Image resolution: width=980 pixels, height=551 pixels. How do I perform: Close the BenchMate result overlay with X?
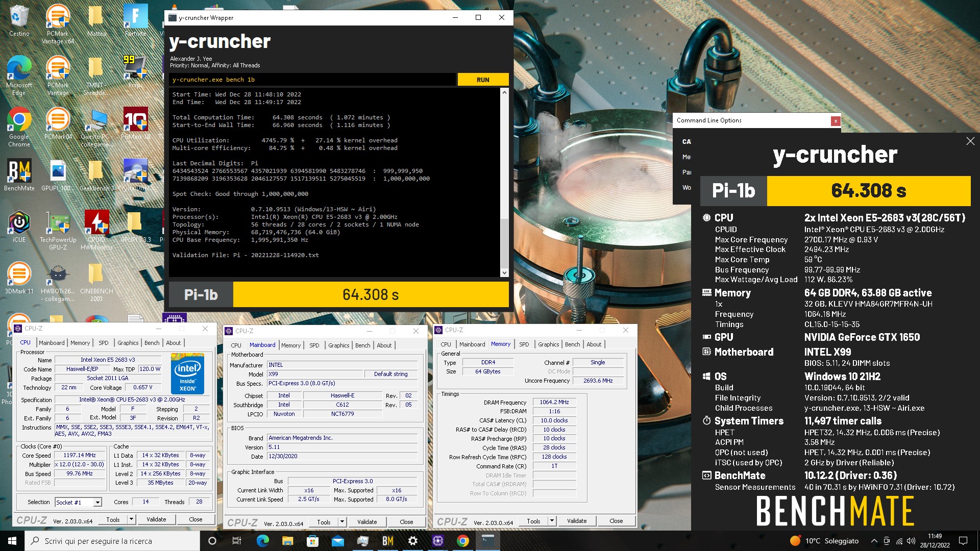tap(970, 141)
